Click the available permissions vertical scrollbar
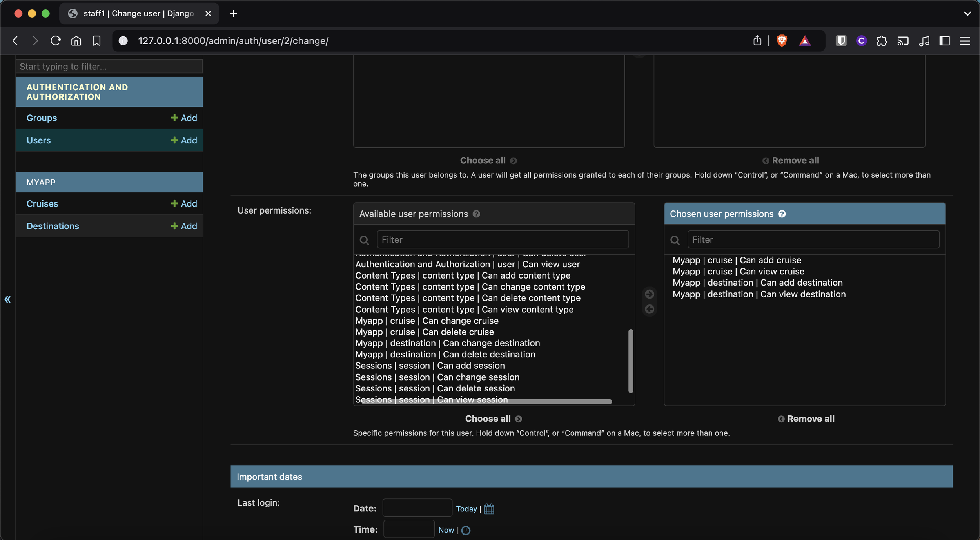This screenshot has height=540, width=980. tap(630, 361)
